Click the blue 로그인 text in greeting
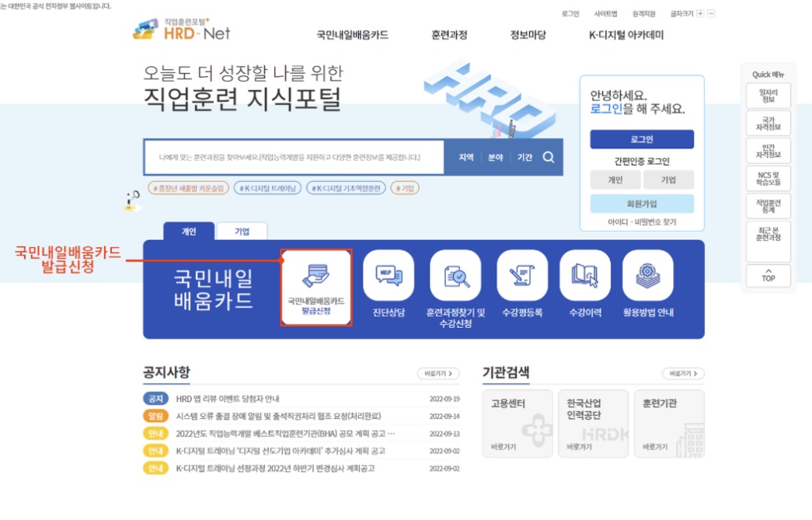812x520 pixels. click(x=606, y=109)
